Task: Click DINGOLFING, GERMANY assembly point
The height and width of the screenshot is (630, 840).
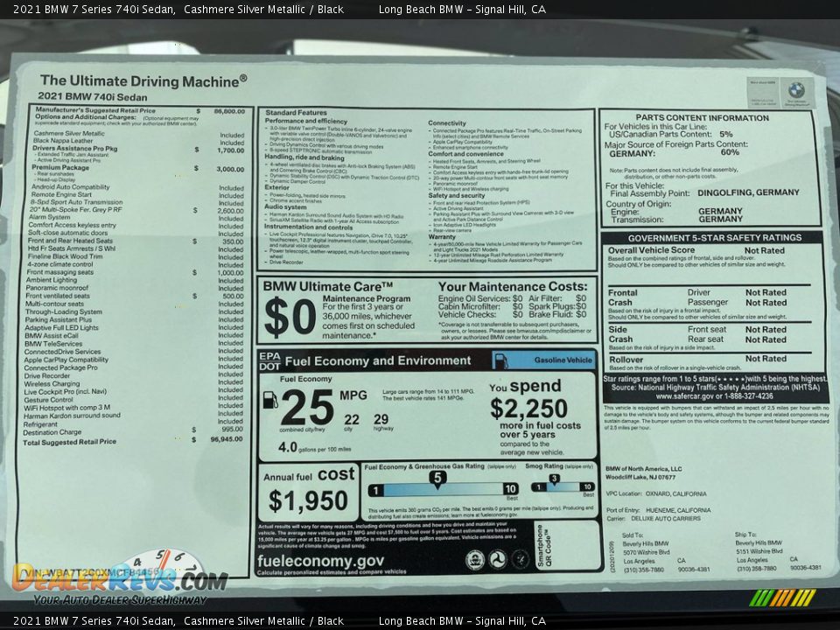Action: [x=748, y=192]
